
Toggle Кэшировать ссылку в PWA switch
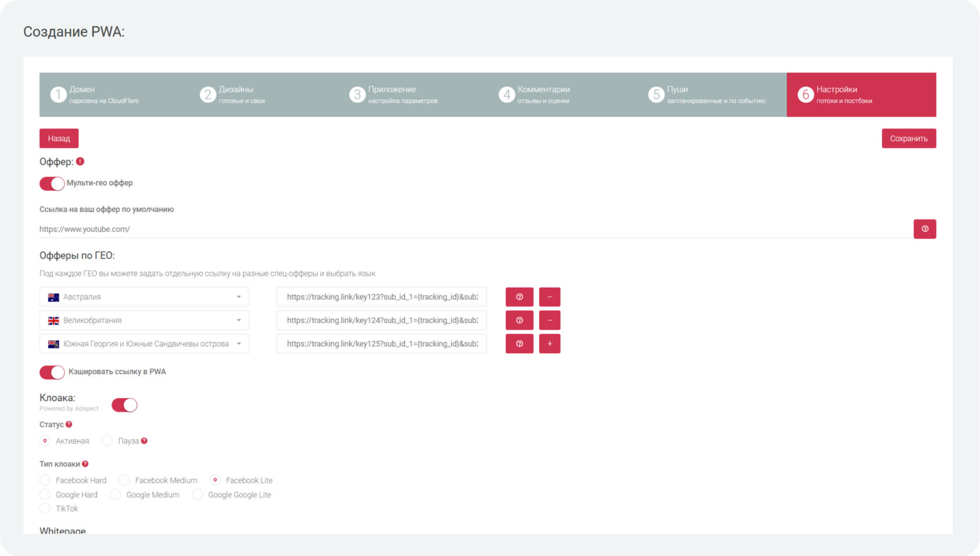52,372
